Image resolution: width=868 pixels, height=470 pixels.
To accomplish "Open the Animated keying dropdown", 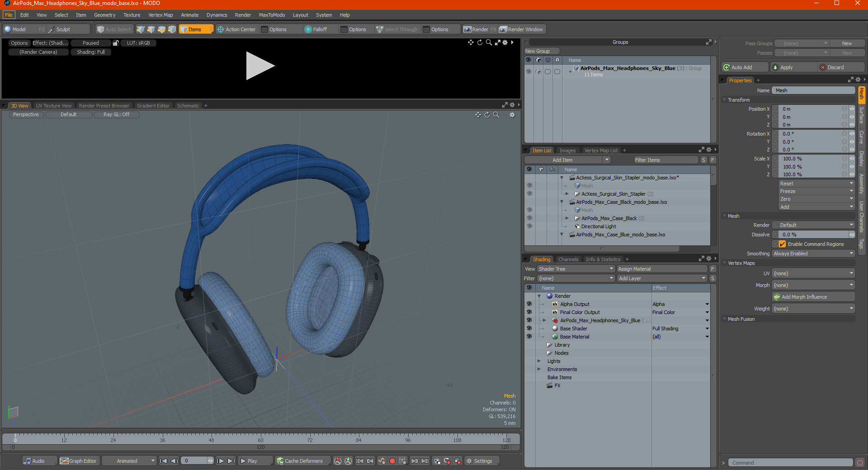I will [129, 461].
